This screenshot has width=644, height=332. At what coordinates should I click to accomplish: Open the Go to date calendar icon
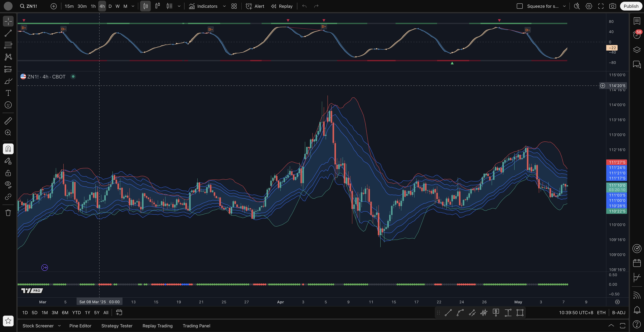tap(119, 313)
